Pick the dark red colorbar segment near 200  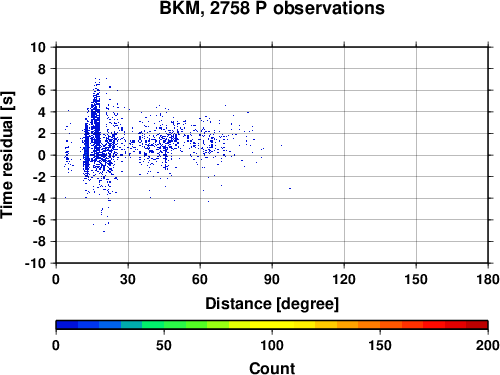[x=477, y=325]
